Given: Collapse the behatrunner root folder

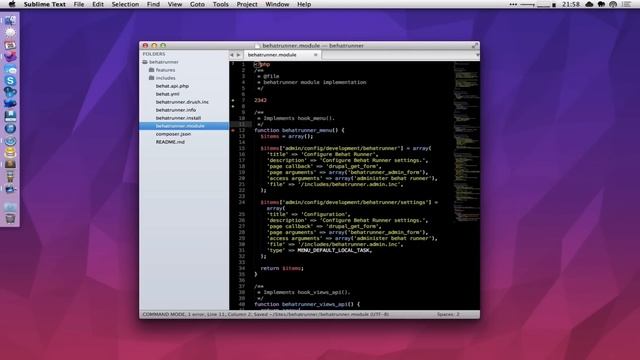Looking at the screenshot, I should click(144, 62).
